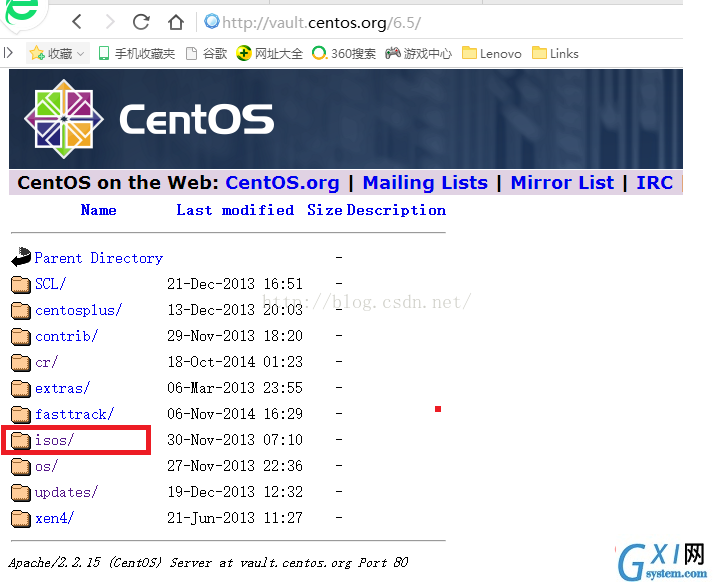Open the 网址大全 bookmark
Viewport: 714px width, 582px height.
(269, 54)
